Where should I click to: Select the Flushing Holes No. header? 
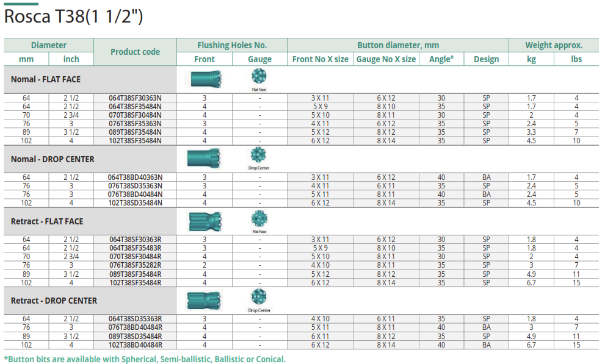(232, 45)
